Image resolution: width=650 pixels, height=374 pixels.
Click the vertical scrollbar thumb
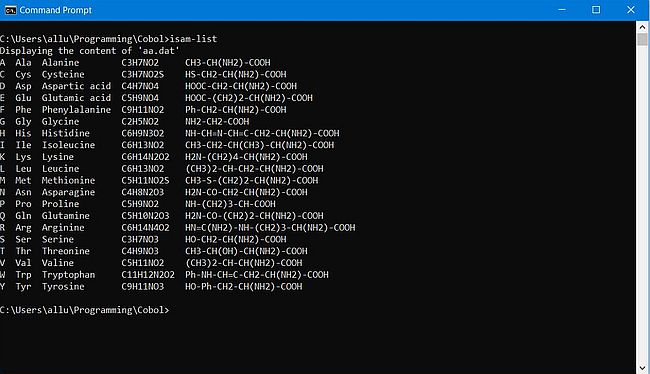click(x=642, y=40)
